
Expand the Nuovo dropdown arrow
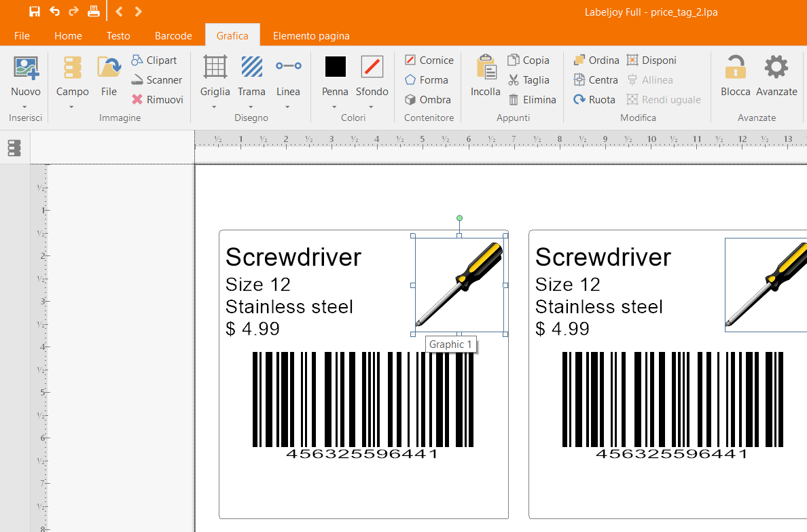coord(24,107)
